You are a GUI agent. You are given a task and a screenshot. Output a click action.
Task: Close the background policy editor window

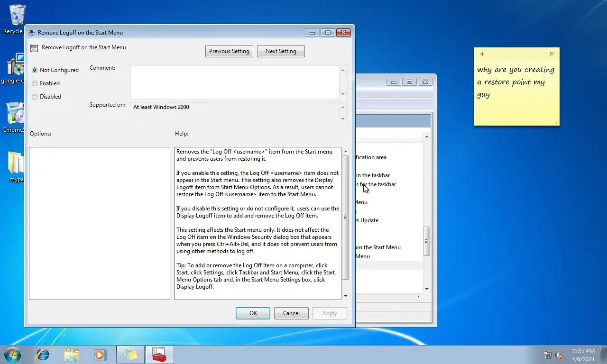(x=425, y=82)
